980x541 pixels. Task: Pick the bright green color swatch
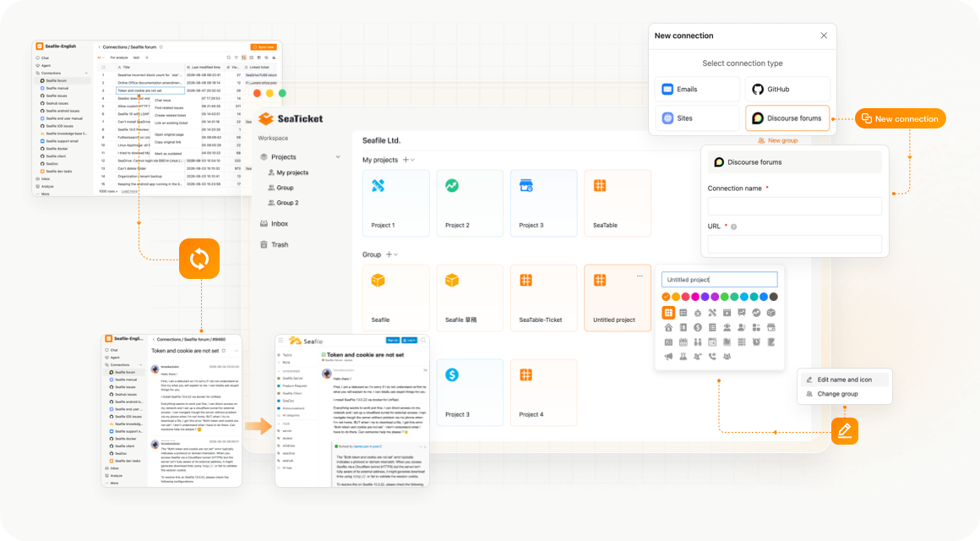coord(724,297)
